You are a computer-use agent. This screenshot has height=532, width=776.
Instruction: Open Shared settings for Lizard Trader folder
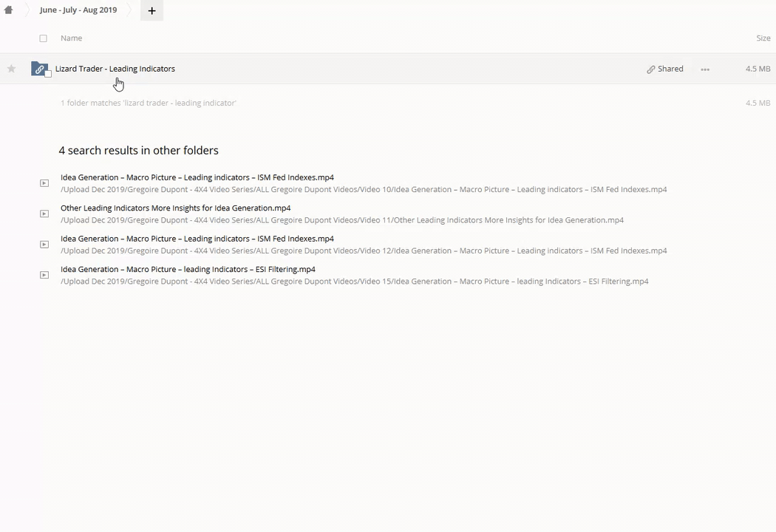665,69
